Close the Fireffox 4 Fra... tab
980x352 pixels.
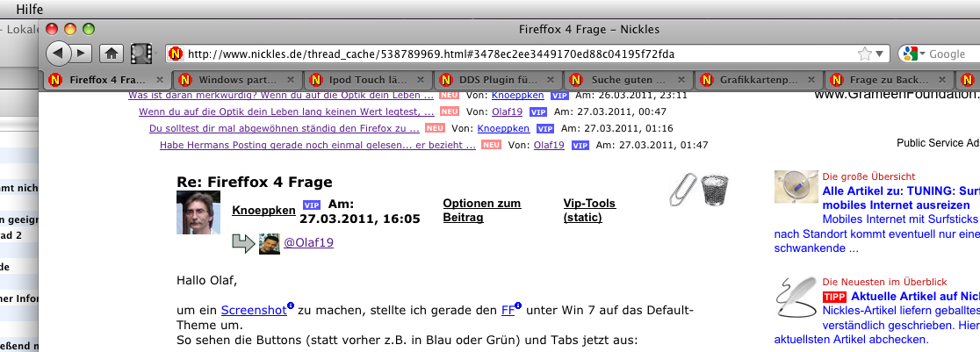pos(160,80)
